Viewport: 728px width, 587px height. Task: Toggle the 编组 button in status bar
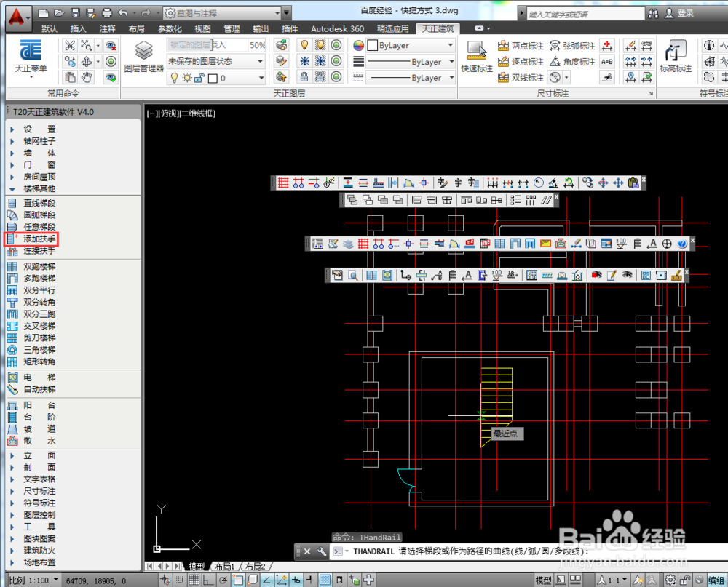pyautogui.click(x=716, y=580)
